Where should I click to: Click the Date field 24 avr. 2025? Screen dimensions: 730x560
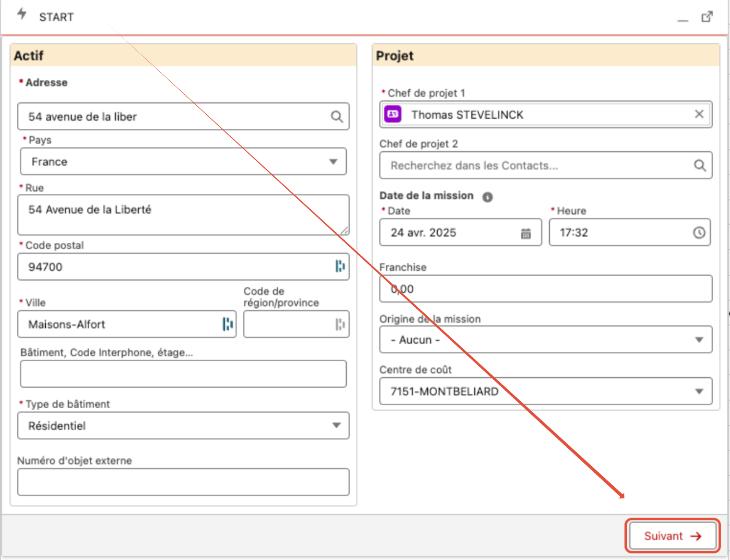point(461,232)
